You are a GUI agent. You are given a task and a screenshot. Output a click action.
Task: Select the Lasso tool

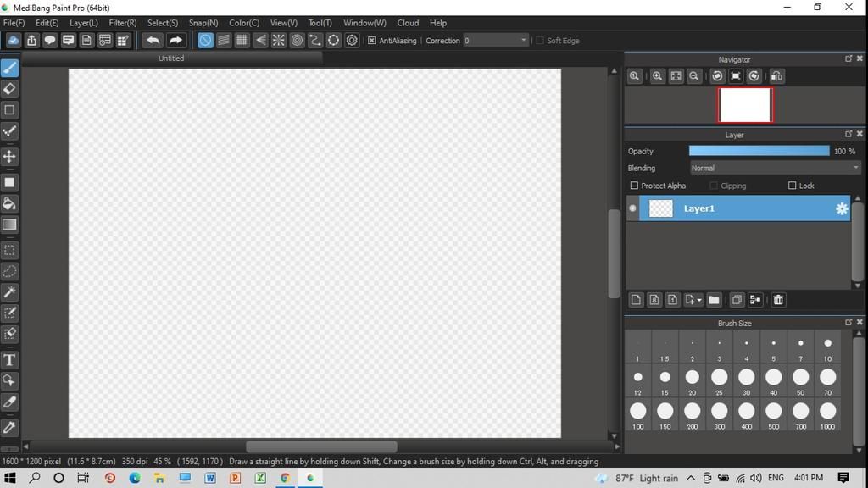pos(9,271)
